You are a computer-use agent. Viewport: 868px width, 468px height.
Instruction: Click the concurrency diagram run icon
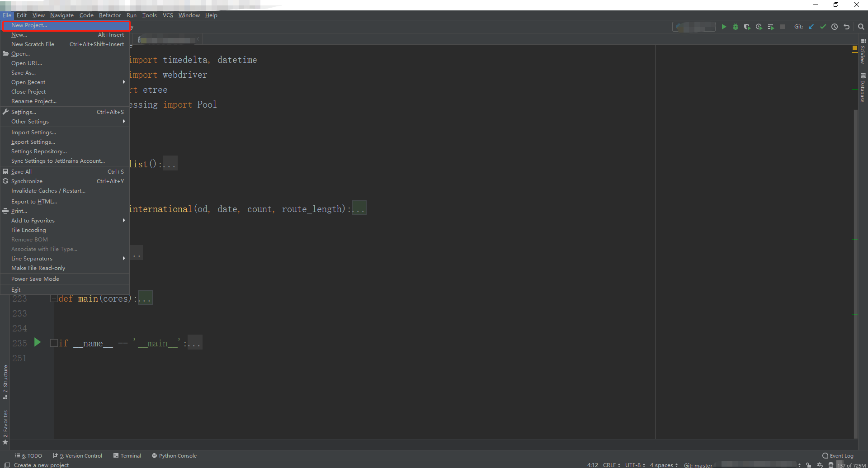[771, 27]
